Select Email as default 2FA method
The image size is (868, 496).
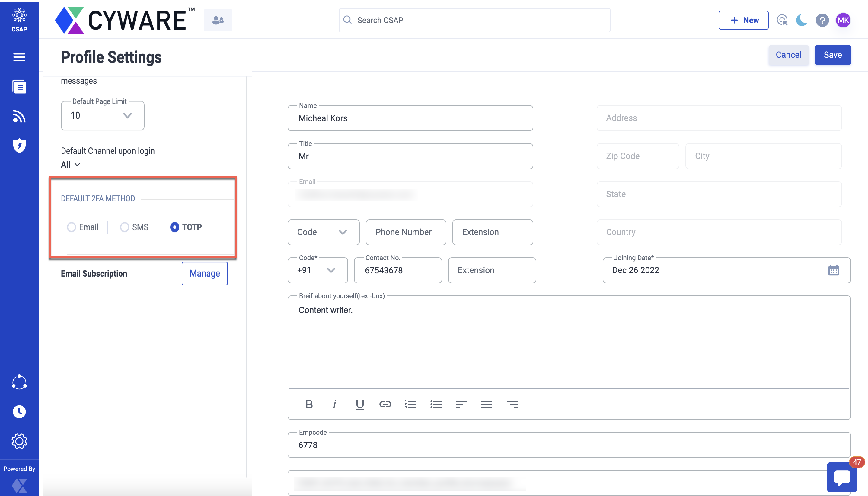point(71,227)
